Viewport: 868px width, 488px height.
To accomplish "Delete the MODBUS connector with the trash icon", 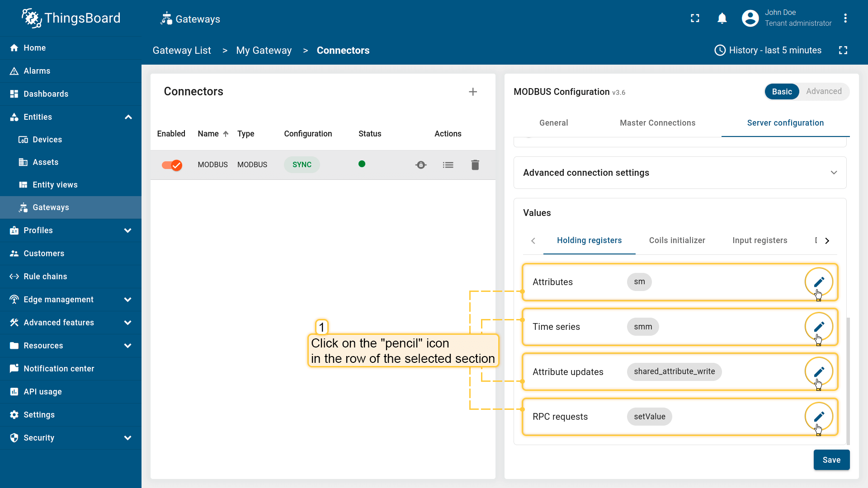I will [x=475, y=165].
